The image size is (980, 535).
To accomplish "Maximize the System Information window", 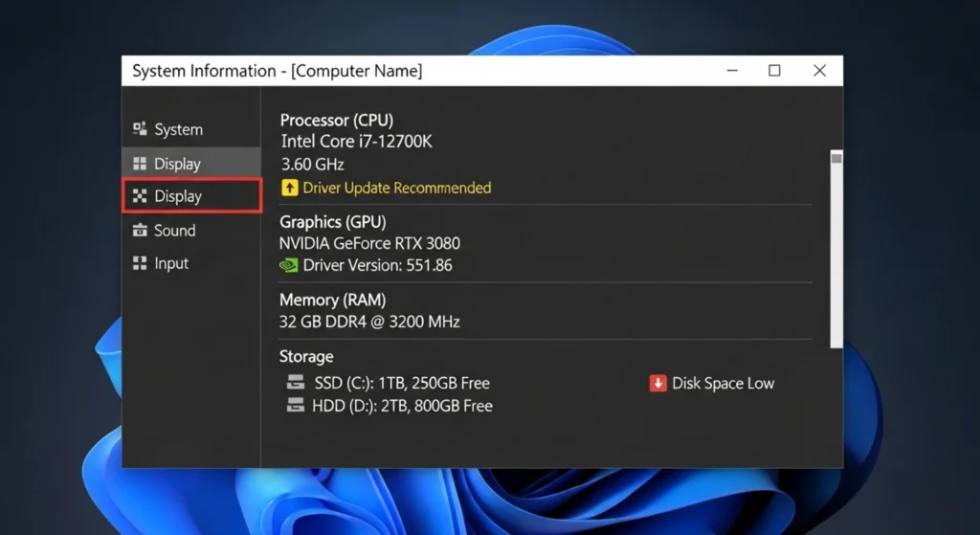I will pos(774,71).
